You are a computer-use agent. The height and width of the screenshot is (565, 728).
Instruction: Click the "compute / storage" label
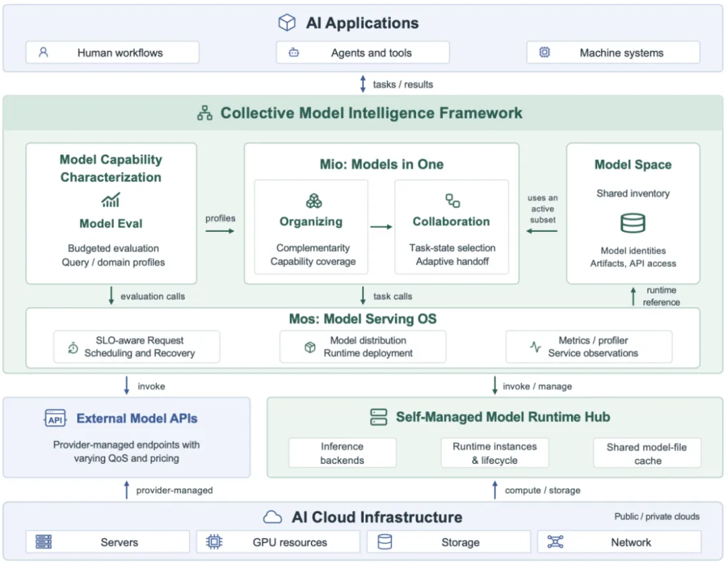coord(542,490)
